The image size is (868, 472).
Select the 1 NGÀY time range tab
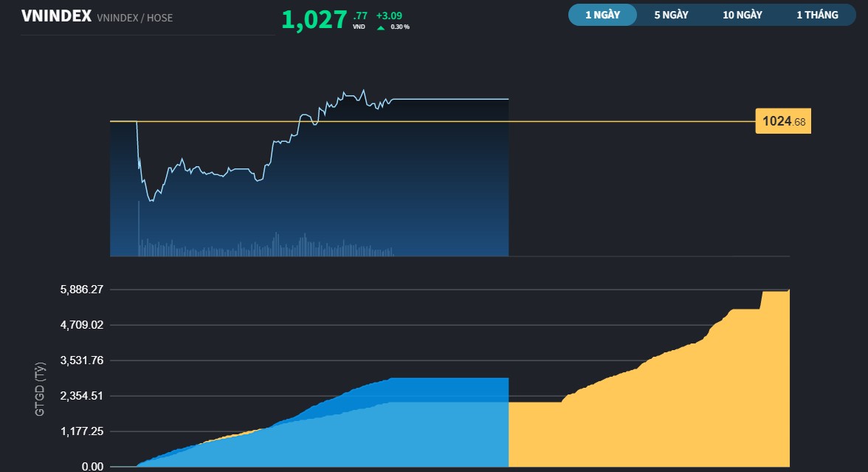(602, 15)
